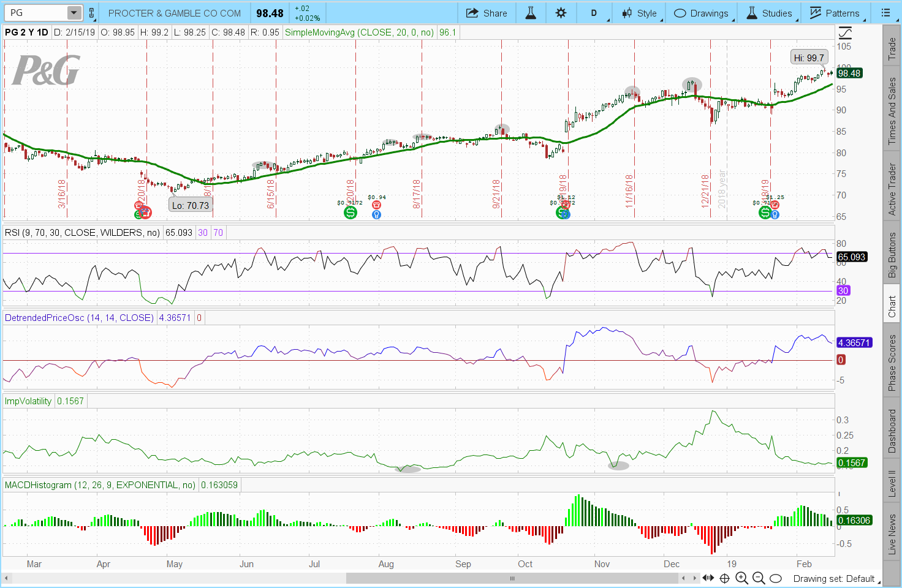Screen dimensions: 902x588
Task: Open the list menu icon at top right
Action: [x=885, y=13]
